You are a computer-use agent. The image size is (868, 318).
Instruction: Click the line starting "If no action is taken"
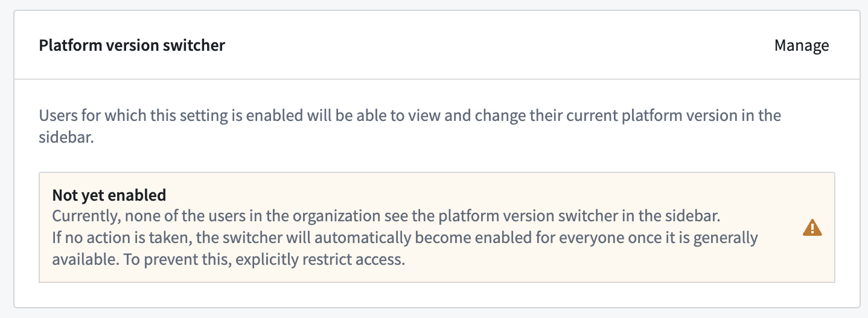404,238
